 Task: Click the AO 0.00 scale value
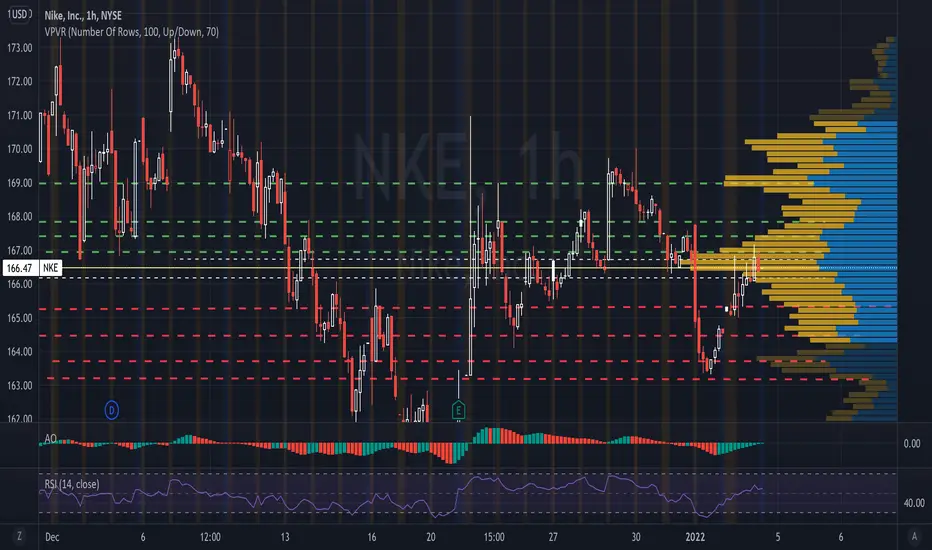pos(912,444)
